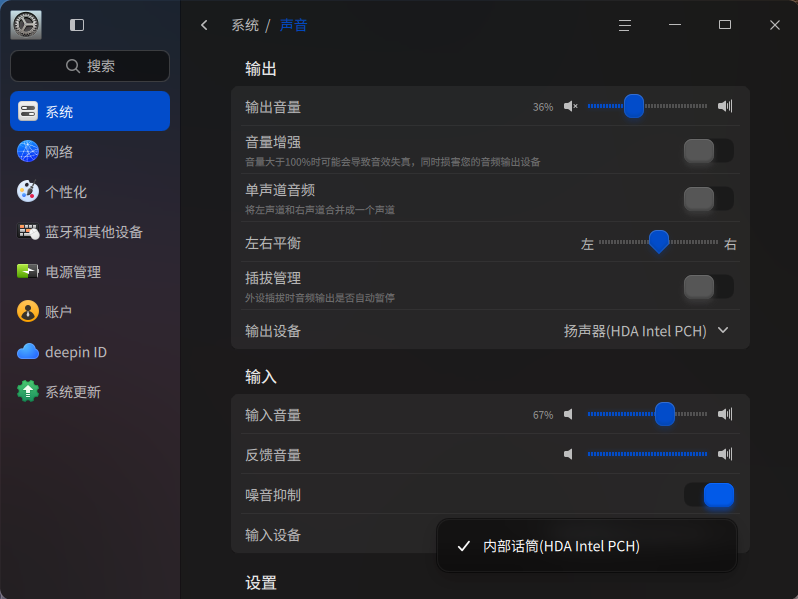Open the hamburger main menu
The image size is (798, 599).
coord(624,25)
